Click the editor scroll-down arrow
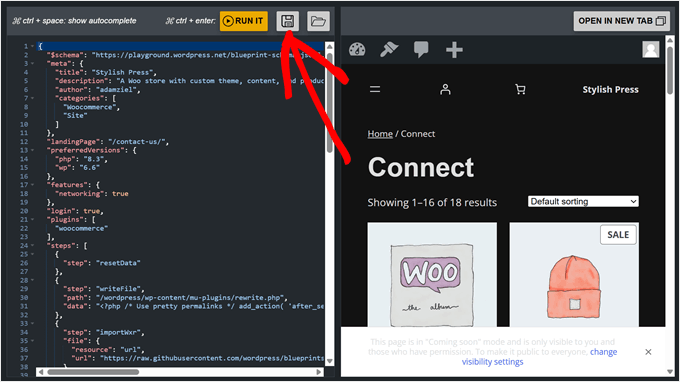This screenshot has width=680, height=382. point(330,361)
